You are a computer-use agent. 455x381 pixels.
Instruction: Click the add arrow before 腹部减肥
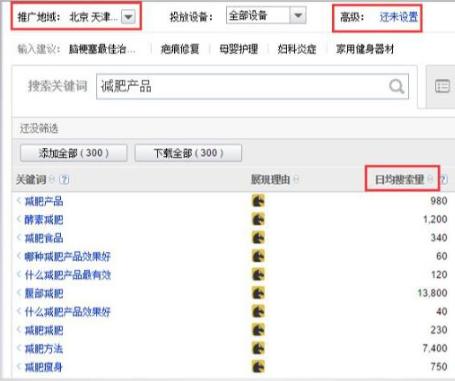tap(19, 293)
